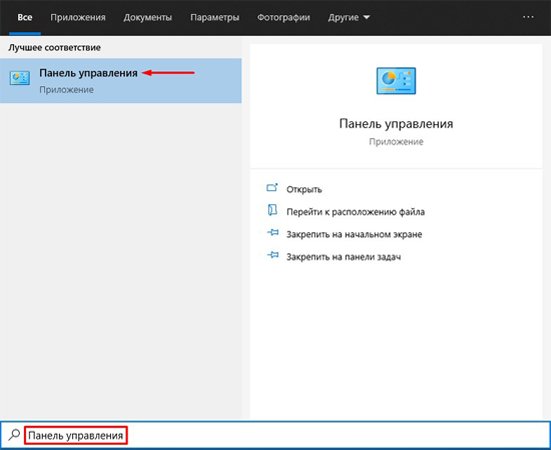Viewport: 551px width, 450px height.
Task: Select Закрепить на панели задач
Action: pos(343,257)
